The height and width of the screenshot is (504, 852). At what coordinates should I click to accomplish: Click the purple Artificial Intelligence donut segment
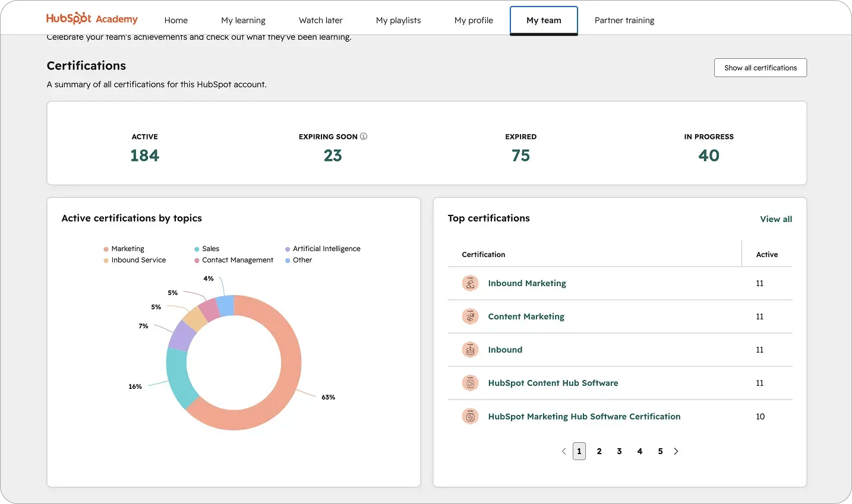pos(182,335)
